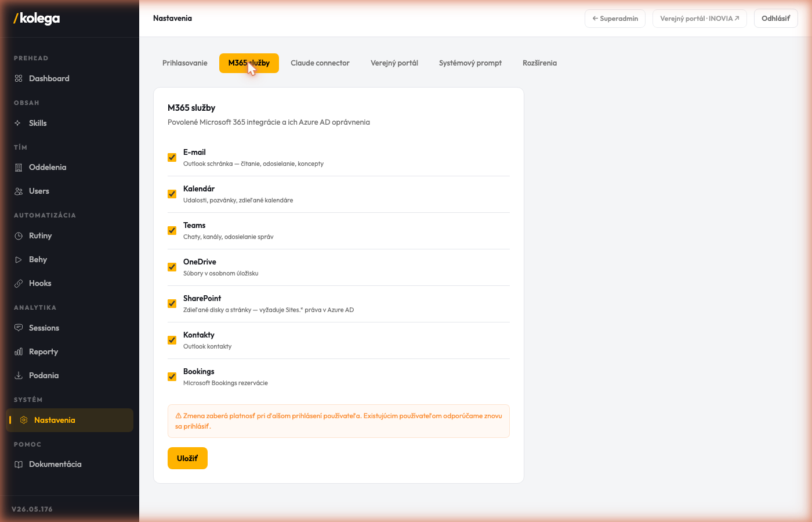
Task: Click the Dashboard grid icon in sidebar
Action: coord(19,78)
